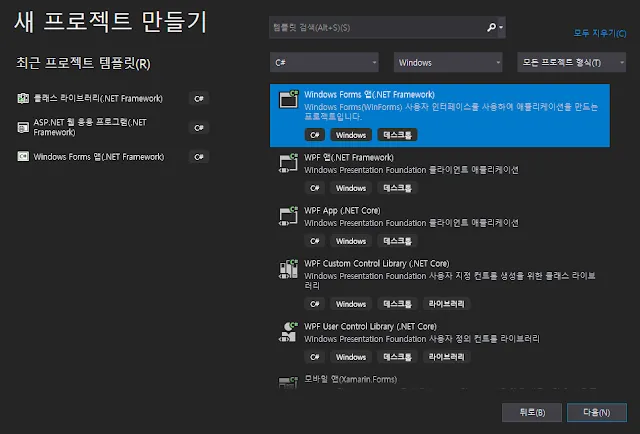640x434 pixels.
Task: Click 라이브러리 tag under WPF Custom Control Library
Action: [x=447, y=304]
